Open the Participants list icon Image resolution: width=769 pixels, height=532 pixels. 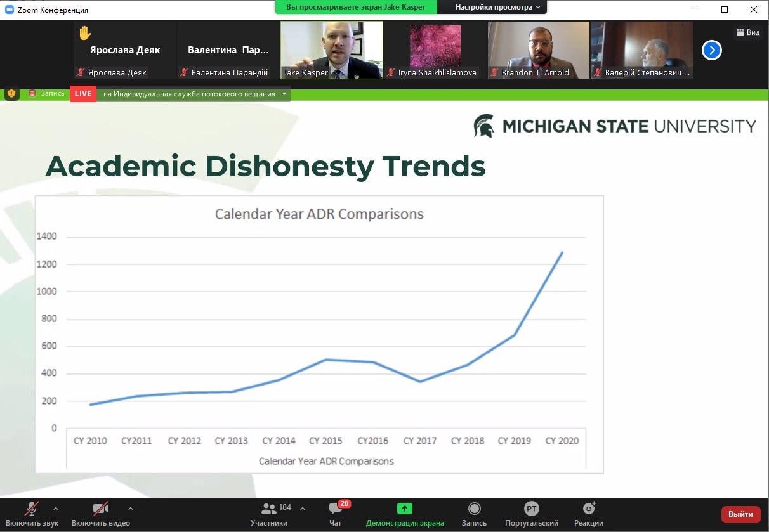coord(269,509)
